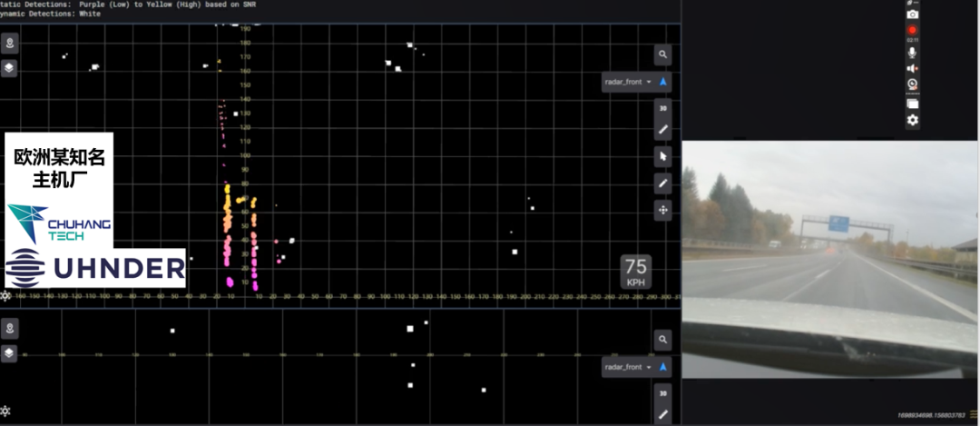Toggle the 3D view button in the bottom panel
Viewport: 980px width, 426px height.
click(663, 393)
